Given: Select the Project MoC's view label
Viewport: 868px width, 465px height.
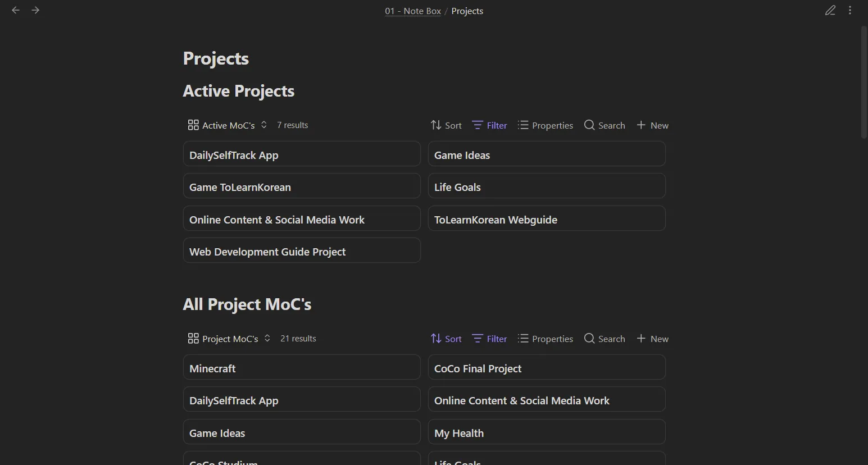Looking at the screenshot, I should coord(229,339).
